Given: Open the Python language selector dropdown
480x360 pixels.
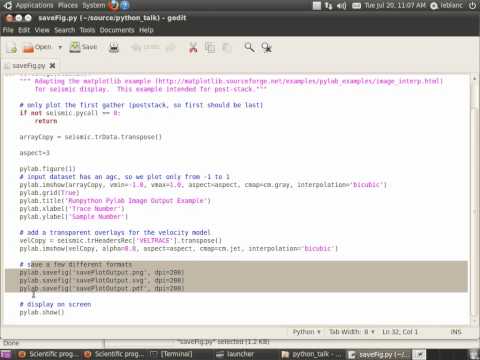Looking at the screenshot, I should click(x=306, y=332).
